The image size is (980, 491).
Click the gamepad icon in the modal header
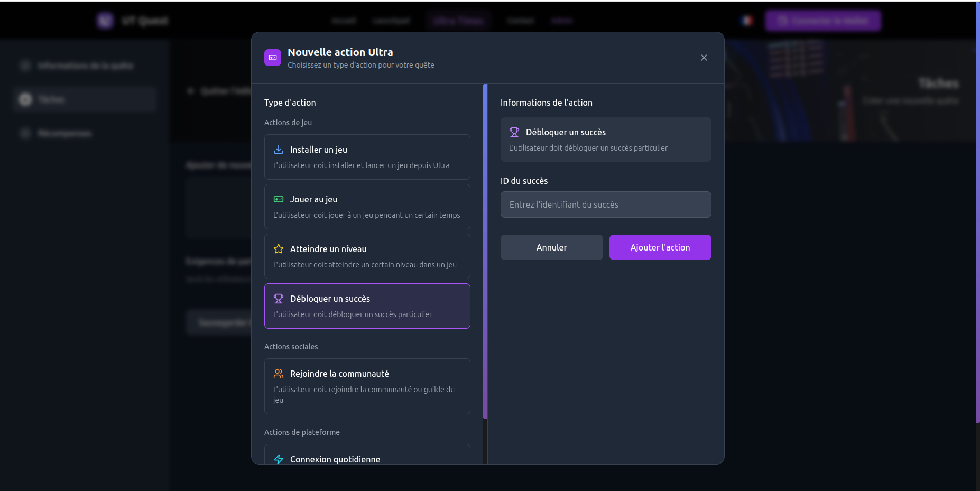[x=272, y=58]
